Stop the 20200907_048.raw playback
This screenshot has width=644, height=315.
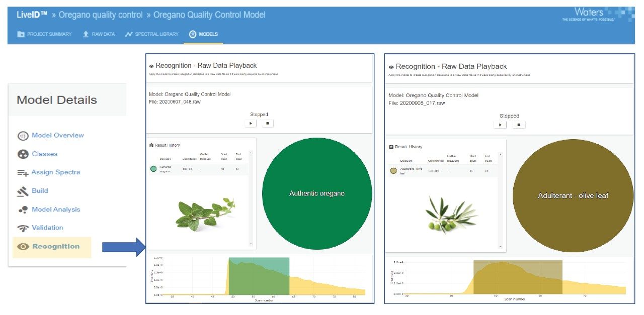268,123
